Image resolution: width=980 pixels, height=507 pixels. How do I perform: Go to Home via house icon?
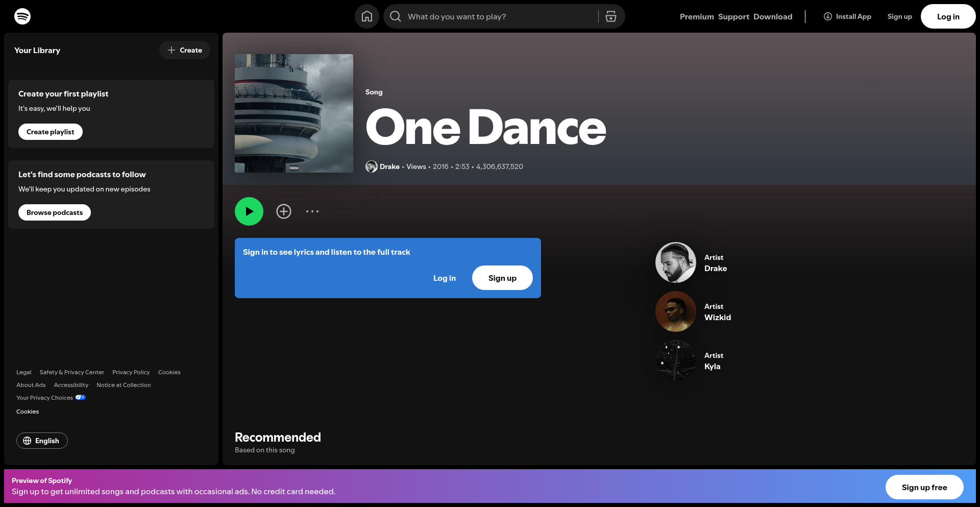pyautogui.click(x=367, y=16)
